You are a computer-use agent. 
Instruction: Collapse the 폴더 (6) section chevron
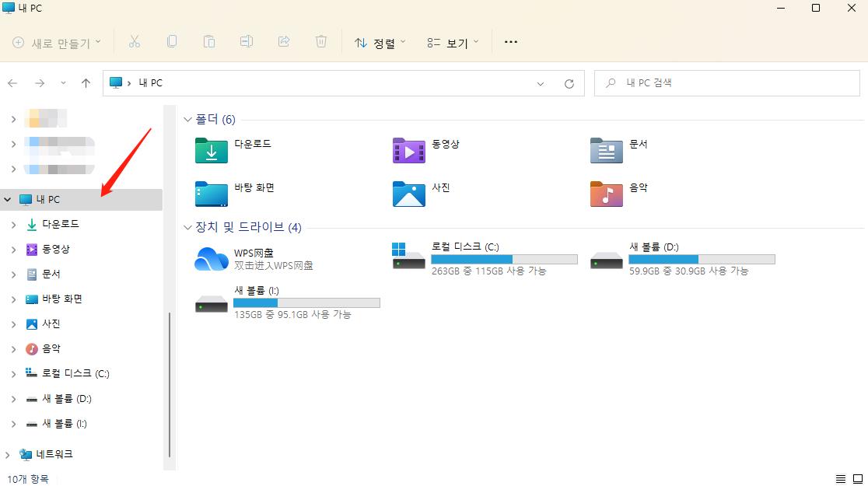click(x=187, y=119)
